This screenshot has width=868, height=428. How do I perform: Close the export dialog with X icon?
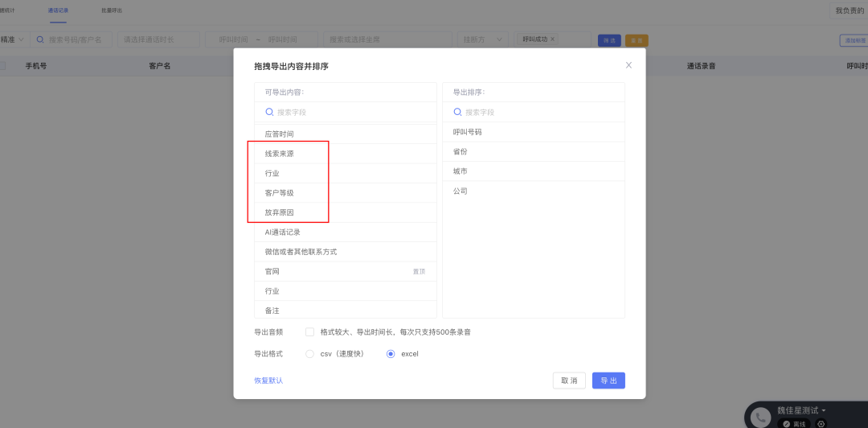click(628, 65)
